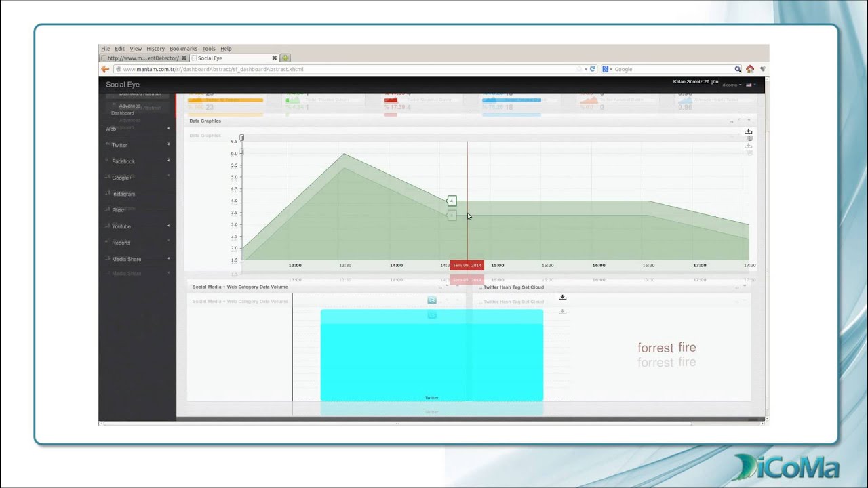Open Advanced Dashboard in sidebar
This screenshot has height=488, width=868.
tap(127, 109)
